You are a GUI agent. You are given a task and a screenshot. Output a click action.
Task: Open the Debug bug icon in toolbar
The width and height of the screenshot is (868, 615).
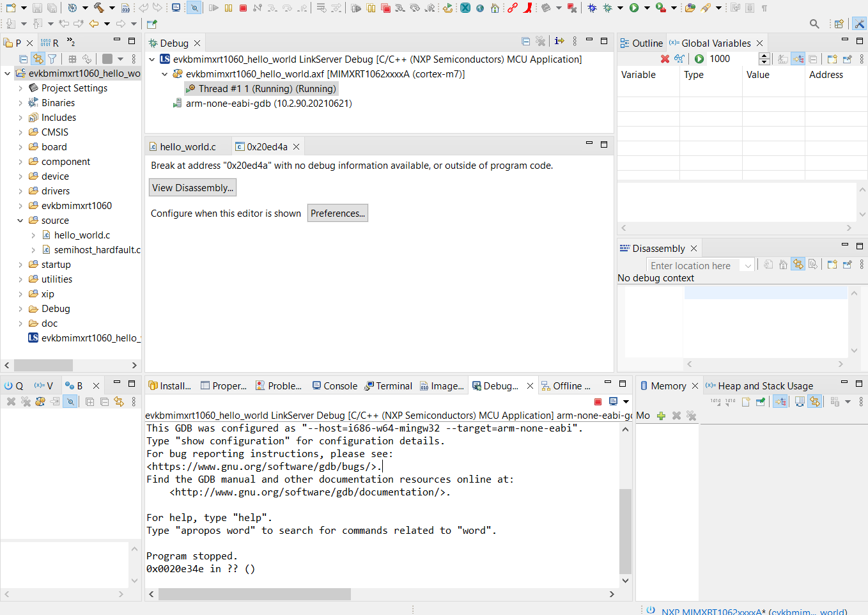pos(591,8)
